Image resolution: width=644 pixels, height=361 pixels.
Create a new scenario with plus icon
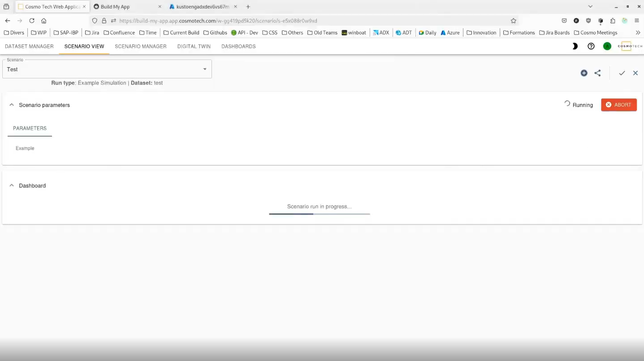pyautogui.click(x=584, y=73)
